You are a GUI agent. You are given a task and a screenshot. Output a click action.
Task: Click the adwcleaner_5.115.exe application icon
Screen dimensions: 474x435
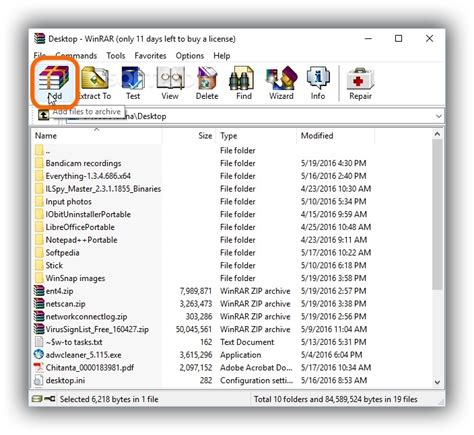click(39, 354)
